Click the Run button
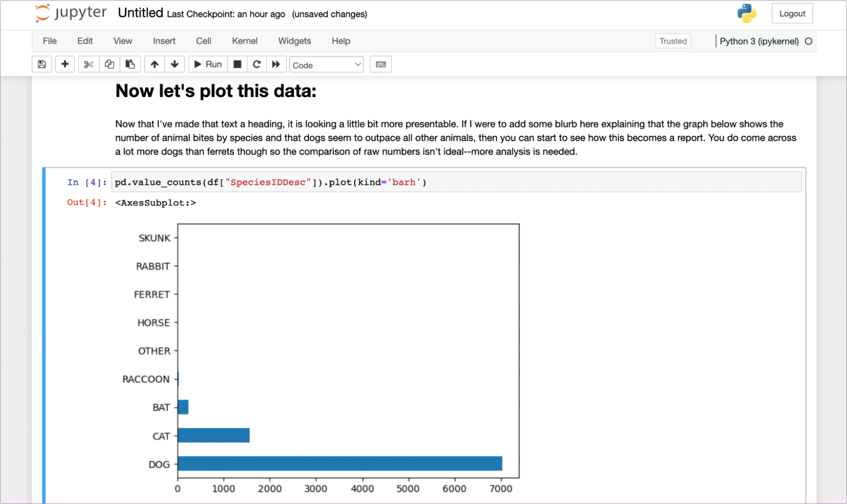 tap(208, 65)
